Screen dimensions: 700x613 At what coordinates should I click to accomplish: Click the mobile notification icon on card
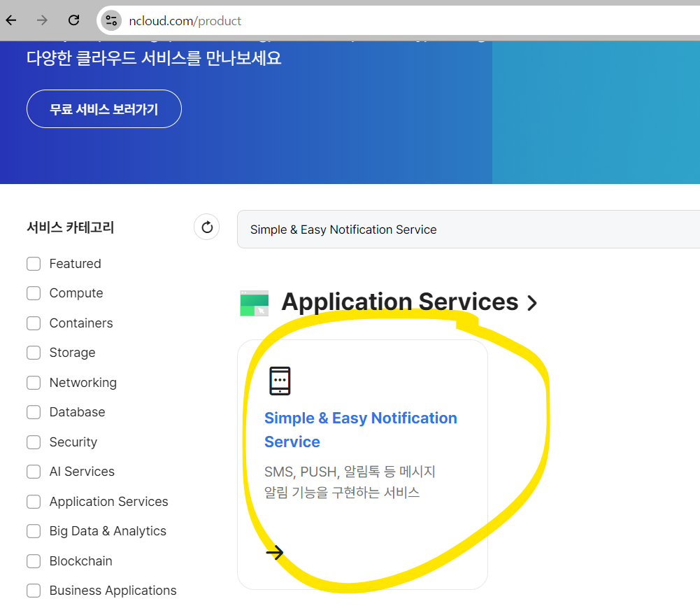(280, 381)
